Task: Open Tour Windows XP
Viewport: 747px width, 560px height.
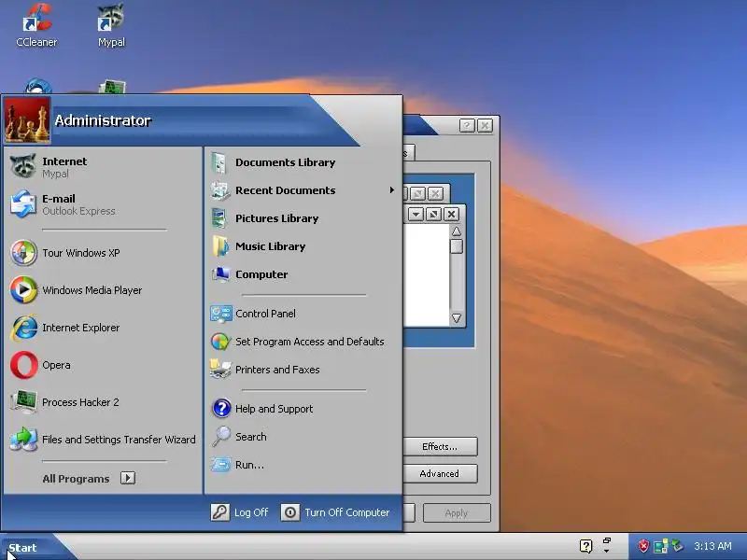Action: [x=103, y=253]
